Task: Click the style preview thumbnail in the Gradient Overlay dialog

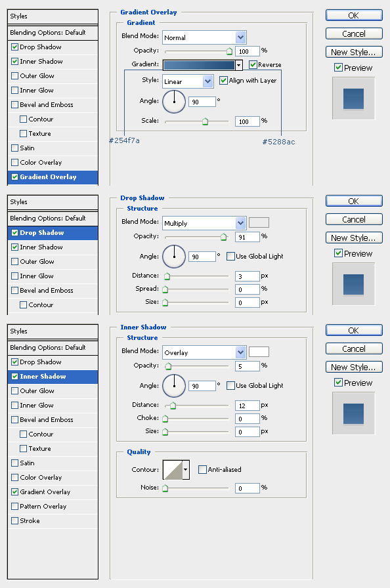Action: click(x=353, y=98)
